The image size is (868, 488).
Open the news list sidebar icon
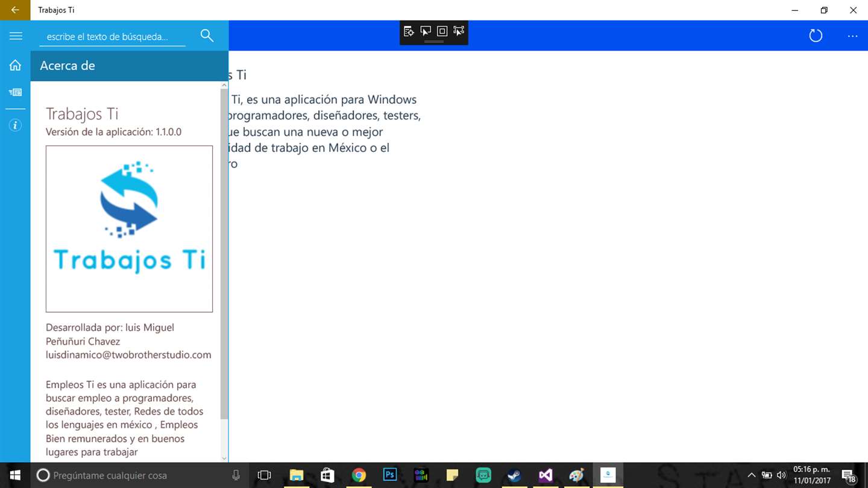(x=15, y=92)
